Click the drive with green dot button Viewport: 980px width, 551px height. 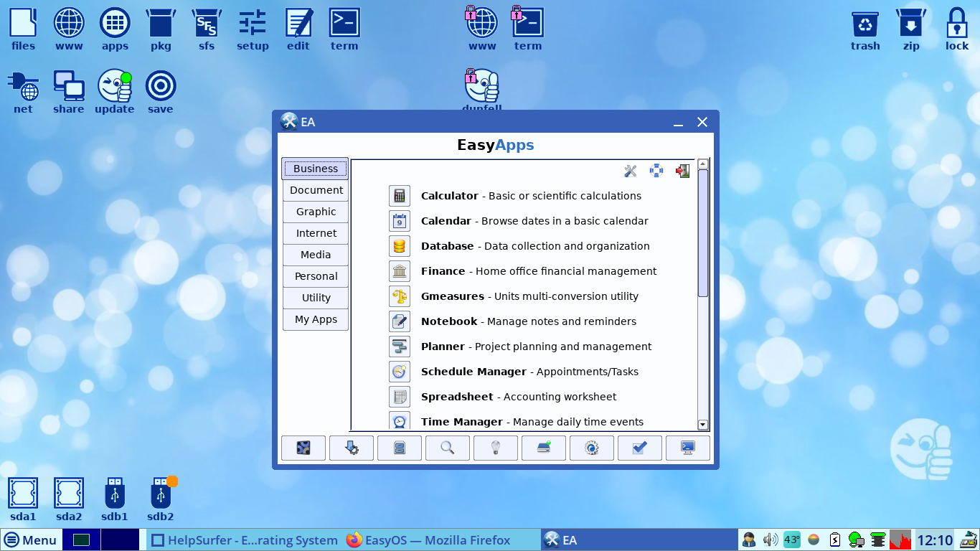point(544,448)
